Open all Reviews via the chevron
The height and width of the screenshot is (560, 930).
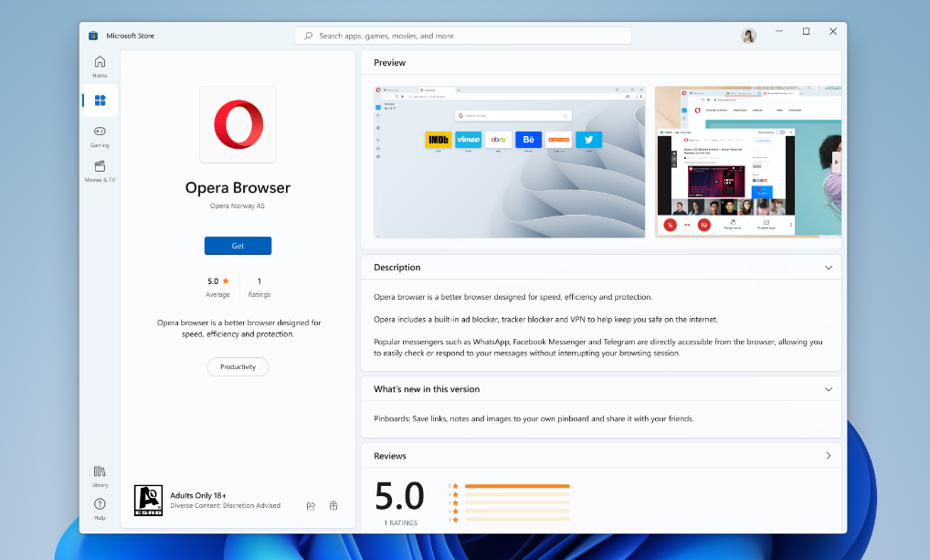829,456
